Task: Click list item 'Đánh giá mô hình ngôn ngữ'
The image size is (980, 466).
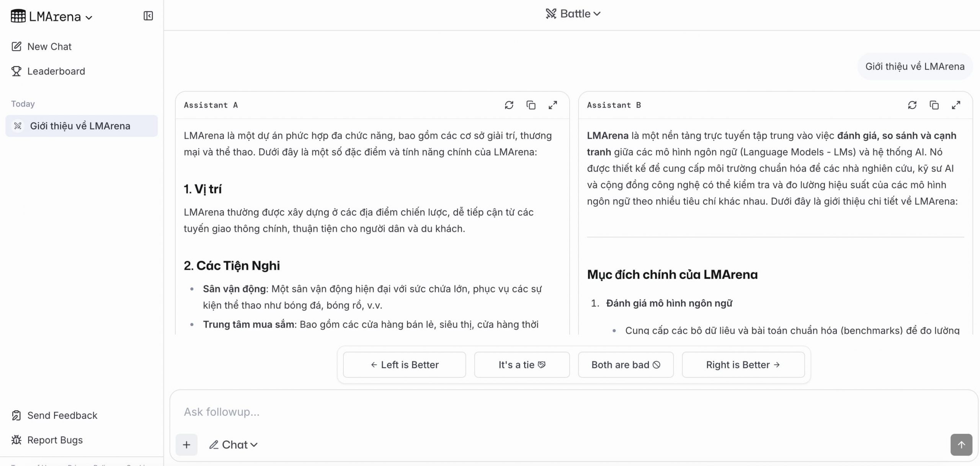Action: click(x=669, y=303)
